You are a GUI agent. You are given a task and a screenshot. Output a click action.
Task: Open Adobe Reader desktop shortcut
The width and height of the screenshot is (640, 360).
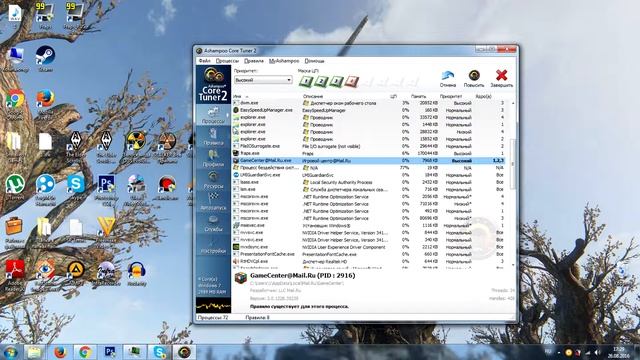pos(15,274)
